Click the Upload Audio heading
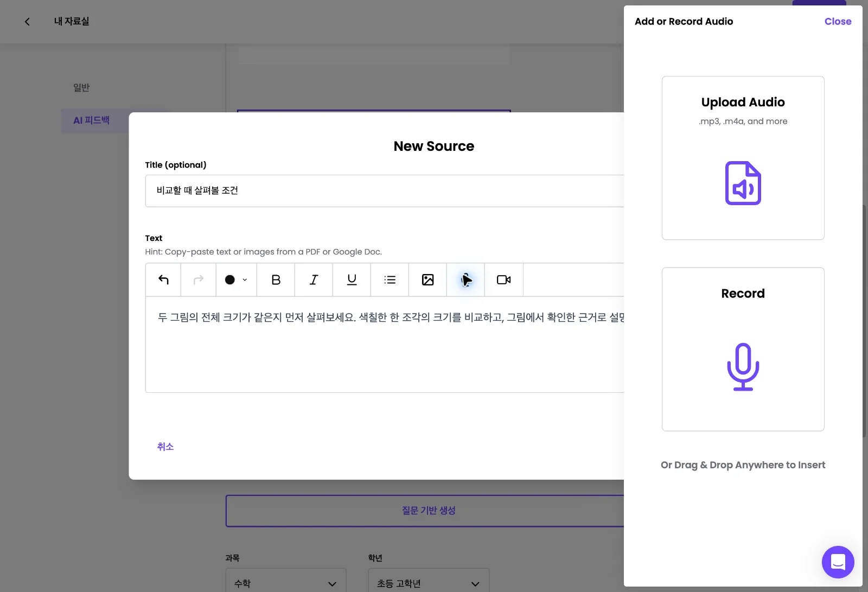This screenshot has height=592, width=868. click(x=743, y=102)
